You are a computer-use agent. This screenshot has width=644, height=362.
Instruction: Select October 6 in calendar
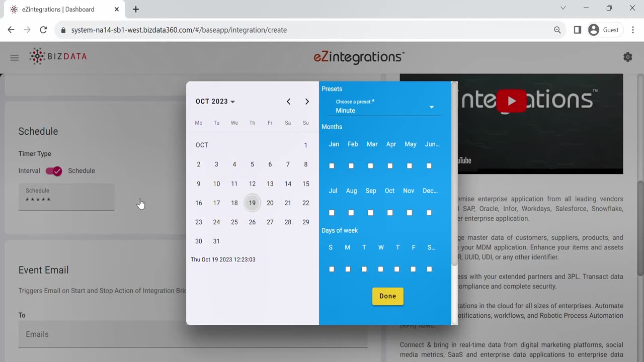[270, 164]
